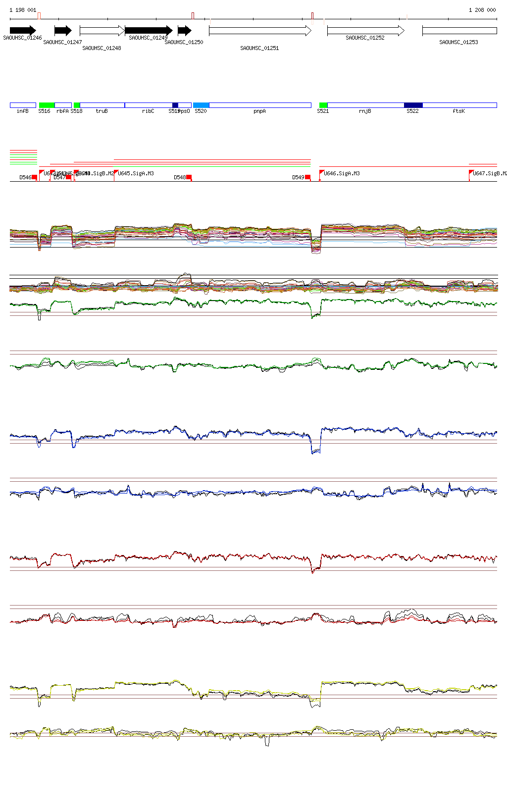The height and width of the screenshot is (812, 507).
Task: Click the end coordinate 1 208 000
Action: (482, 10)
